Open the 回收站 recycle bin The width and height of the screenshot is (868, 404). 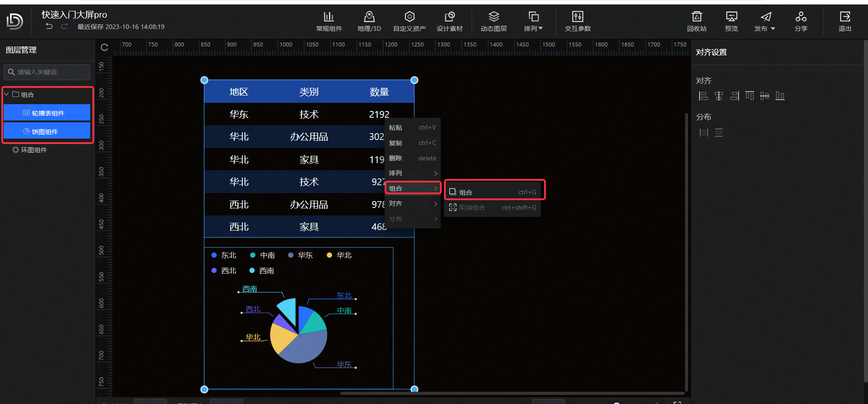tap(696, 21)
